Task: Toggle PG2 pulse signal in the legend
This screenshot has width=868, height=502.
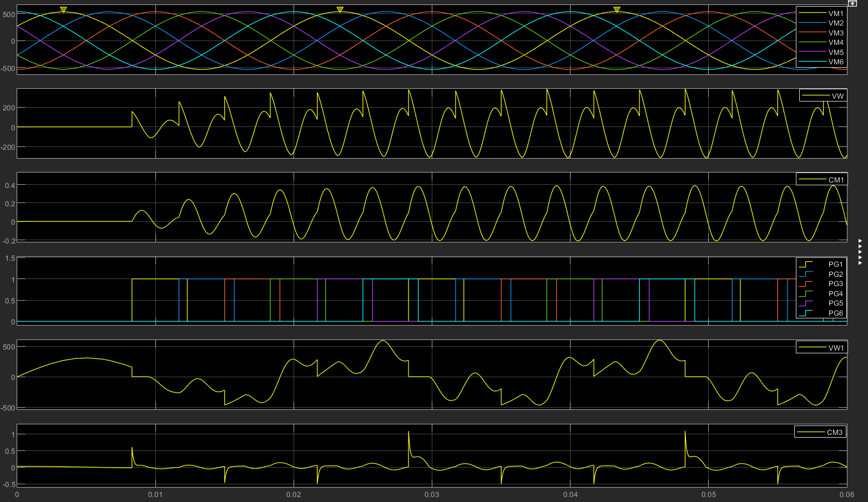Action: tap(821, 274)
